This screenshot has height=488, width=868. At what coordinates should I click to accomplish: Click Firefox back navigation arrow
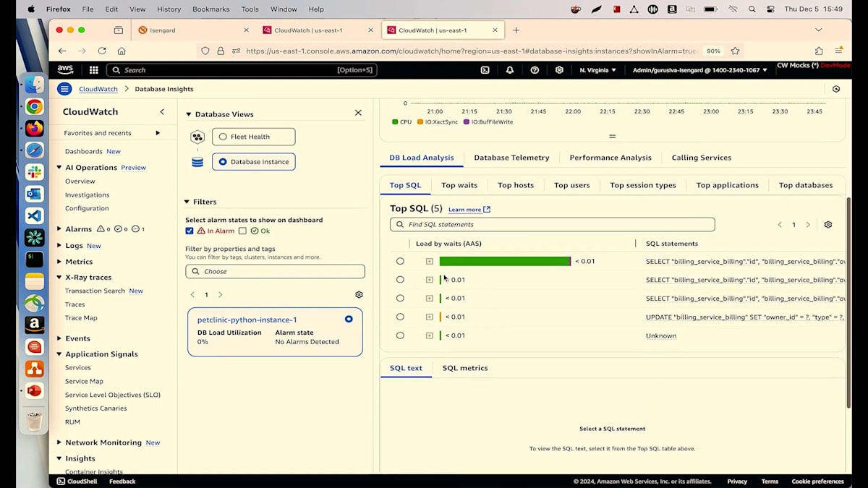pos(62,51)
